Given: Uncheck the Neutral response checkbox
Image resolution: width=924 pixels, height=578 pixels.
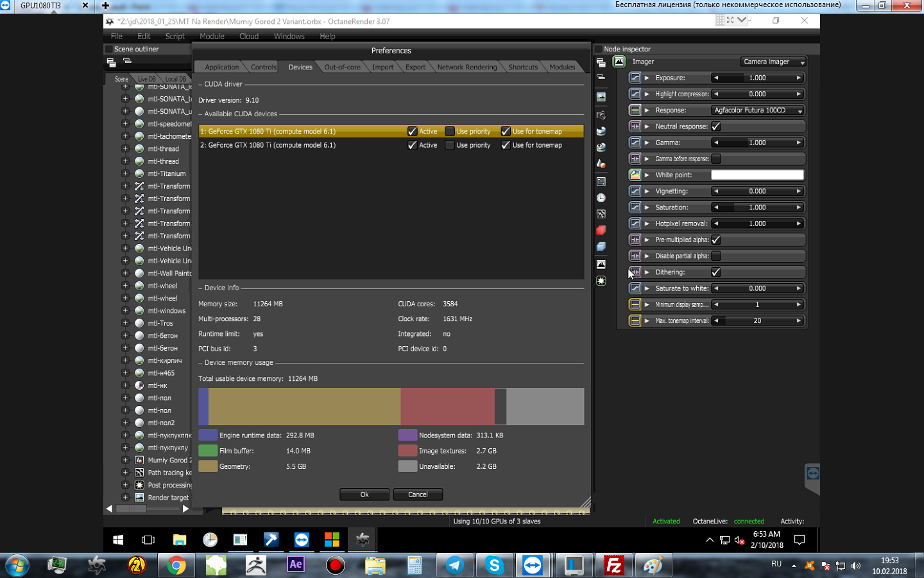Looking at the screenshot, I should pyautogui.click(x=716, y=127).
